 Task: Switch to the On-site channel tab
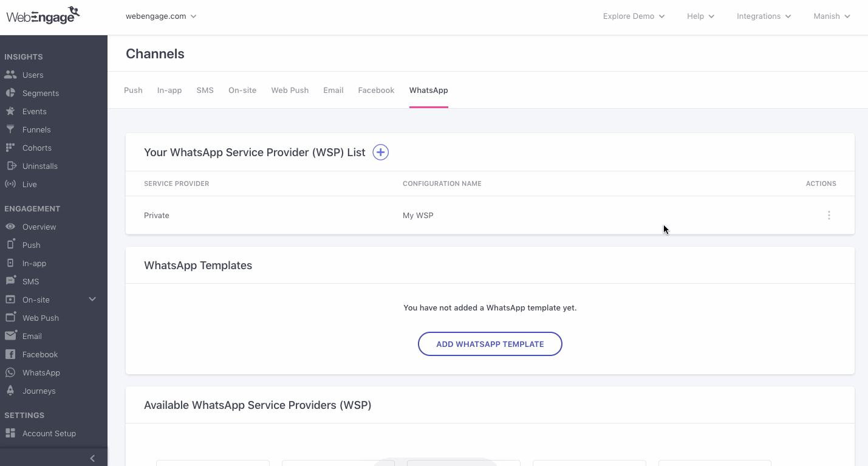tap(242, 90)
